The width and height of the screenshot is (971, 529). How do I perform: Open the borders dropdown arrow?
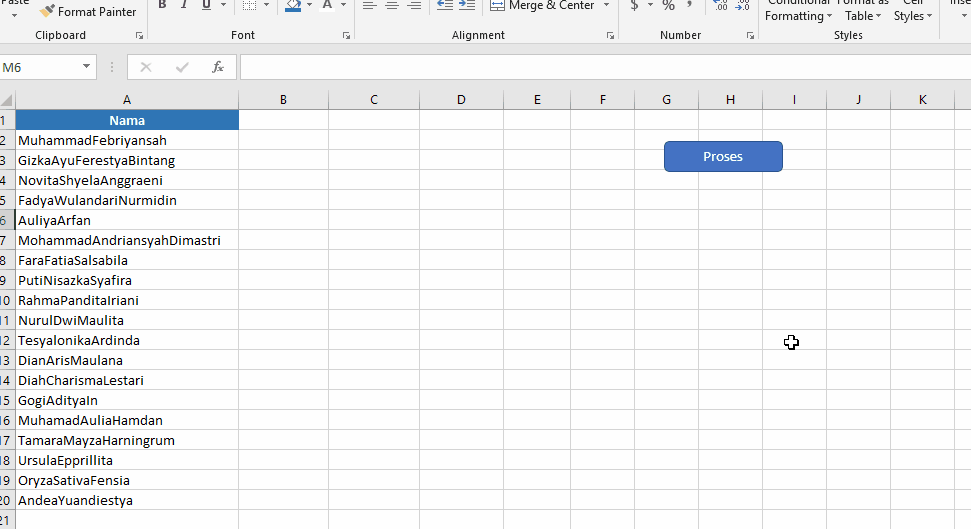[x=266, y=5]
